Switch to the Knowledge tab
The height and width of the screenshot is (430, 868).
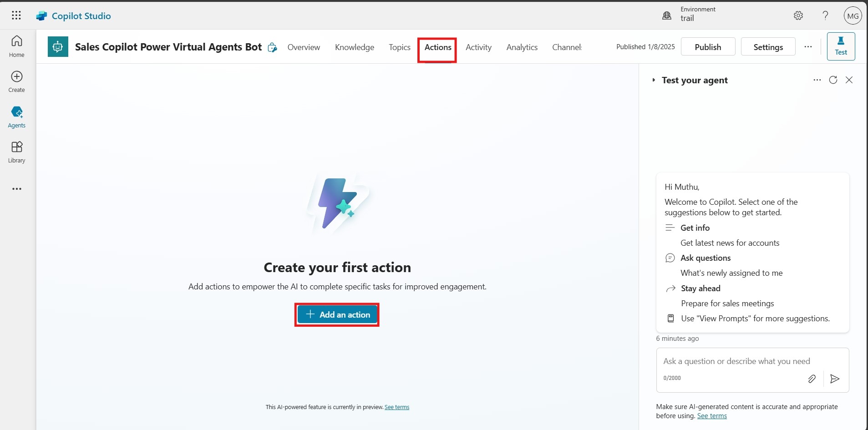click(x=354, y=47)
